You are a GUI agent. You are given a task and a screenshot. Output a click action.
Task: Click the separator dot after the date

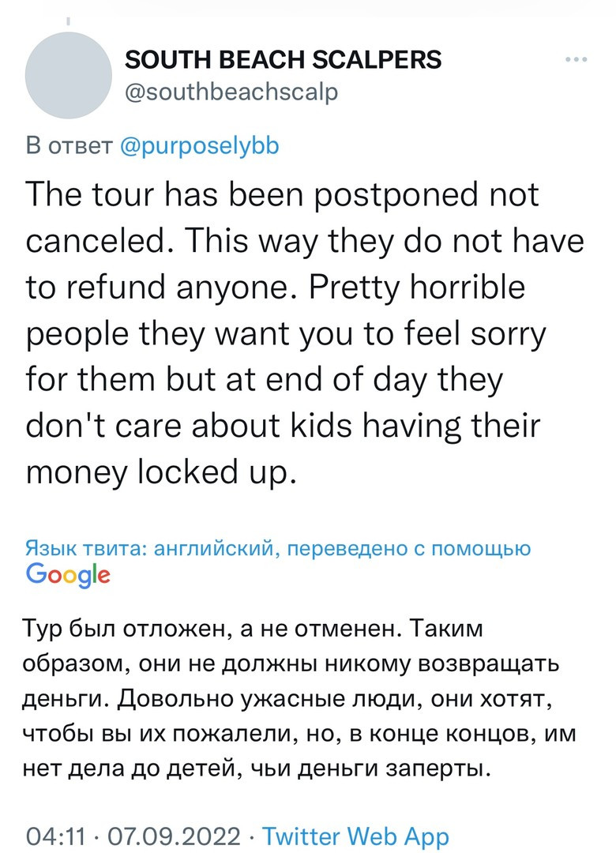click(x=250, y=836)
